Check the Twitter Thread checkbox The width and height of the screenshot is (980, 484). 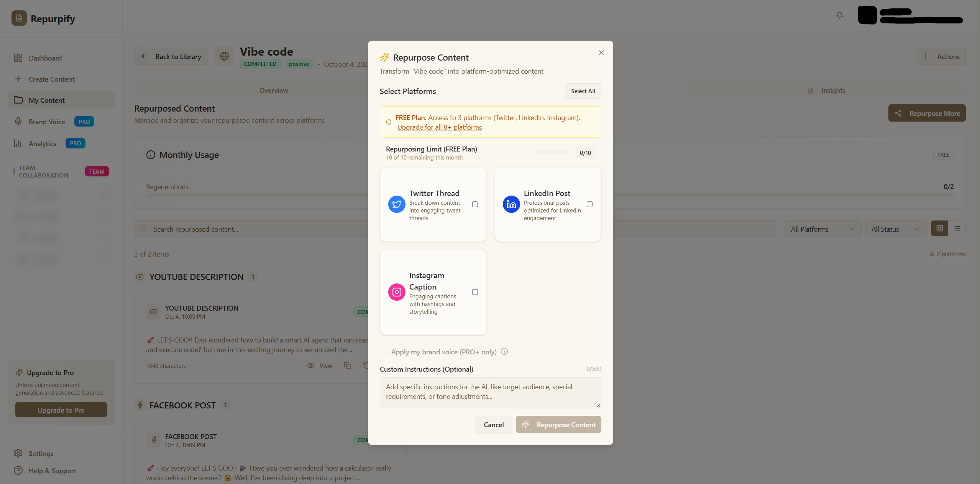[x=475, y=204]
